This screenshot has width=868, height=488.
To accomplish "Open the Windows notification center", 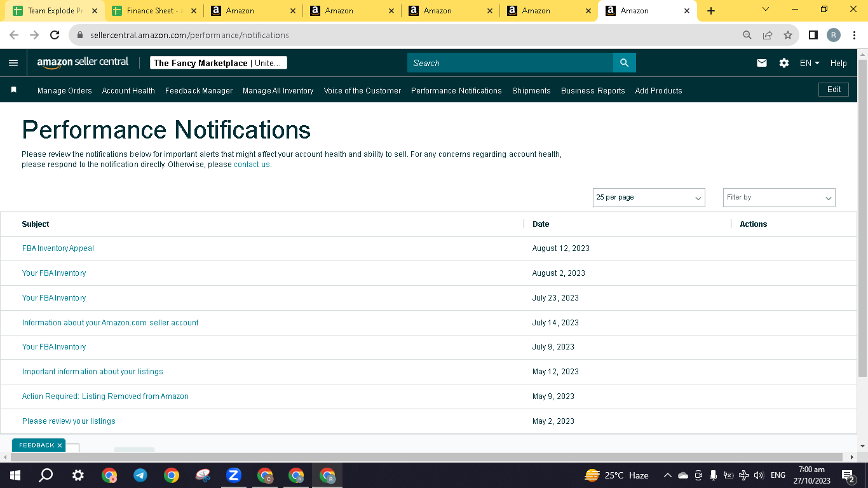I will point(848,475).
